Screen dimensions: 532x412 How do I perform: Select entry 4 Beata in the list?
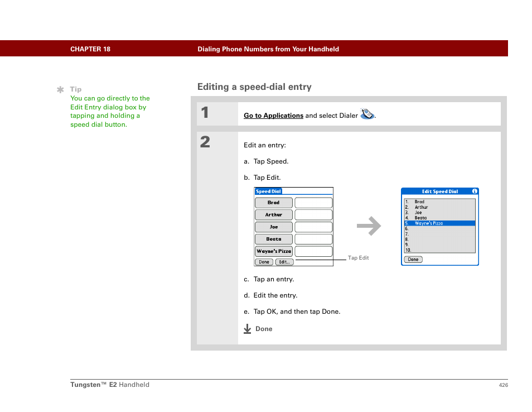coord(440,218)
